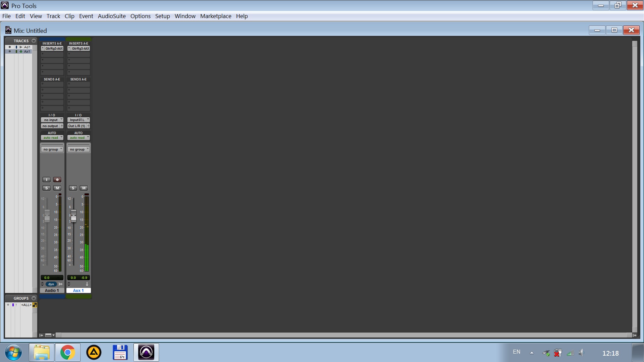644x362 pixels.
Task: Select the Aux 1 track name button
Action: [x=78, y=291]
